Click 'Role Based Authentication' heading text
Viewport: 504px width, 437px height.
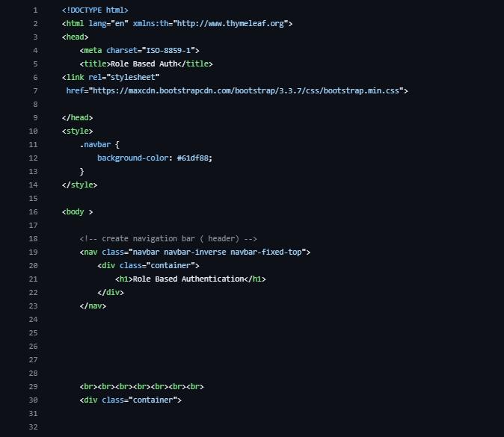click(188, 279)
